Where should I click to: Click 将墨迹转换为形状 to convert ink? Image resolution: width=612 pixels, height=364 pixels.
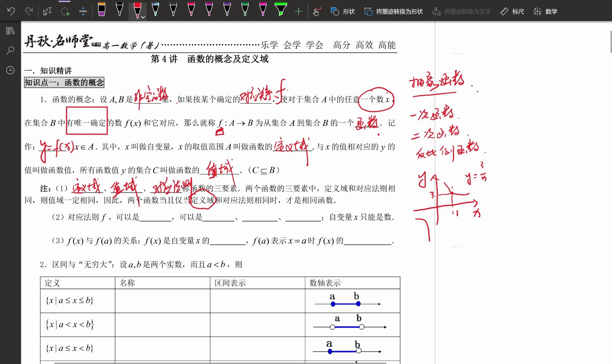click(393, 11)
